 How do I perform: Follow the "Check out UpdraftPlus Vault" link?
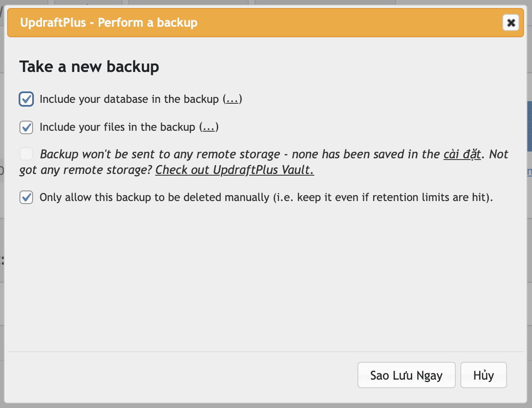[x=234, y=170]
